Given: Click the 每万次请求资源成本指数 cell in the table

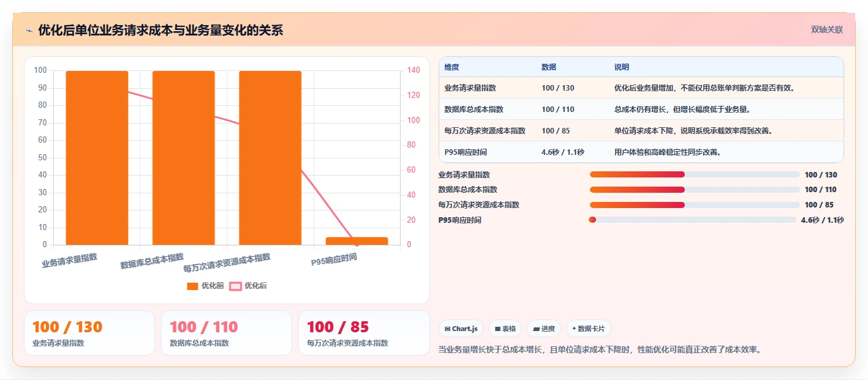Looking at the screenshot, I should tap(485, 131).
